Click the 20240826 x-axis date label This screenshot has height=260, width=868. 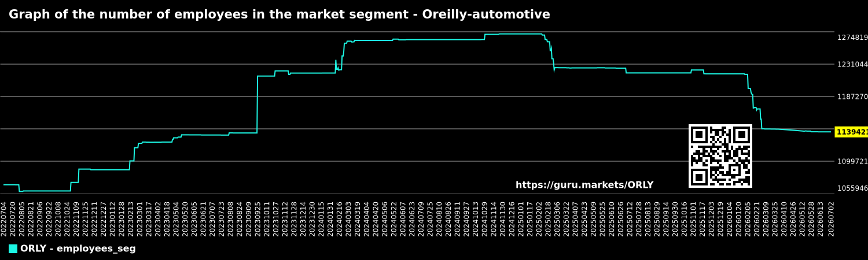[448, 218]
